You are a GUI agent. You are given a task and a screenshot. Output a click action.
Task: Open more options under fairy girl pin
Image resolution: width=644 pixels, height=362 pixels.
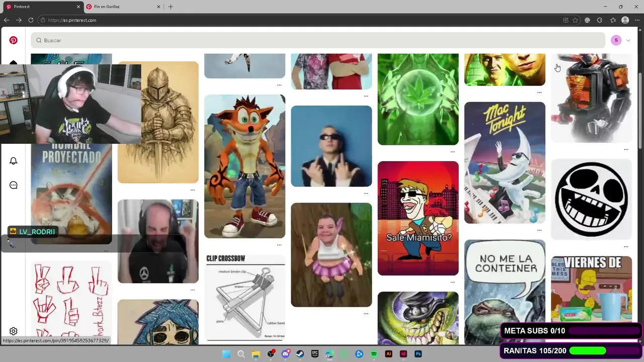pyautogui.click(x=366, y=314)
